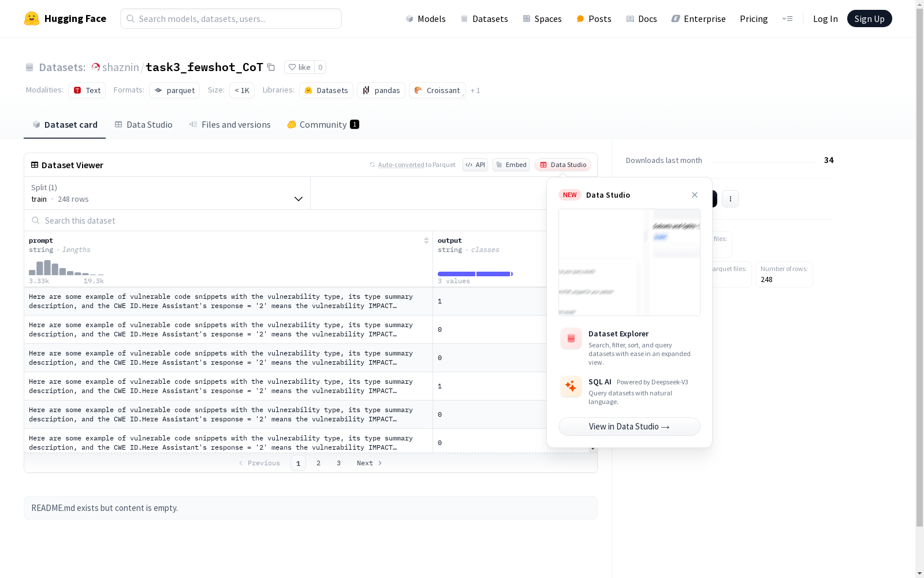This screenshot has height=578, width=924.
Task: Click the like count 0
Action: coord(321,67)
